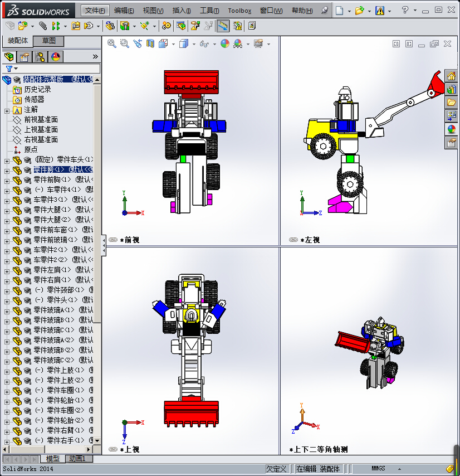Select the 传感器 tree item
This screenshot has width=460, height=476.
(35, 99)
